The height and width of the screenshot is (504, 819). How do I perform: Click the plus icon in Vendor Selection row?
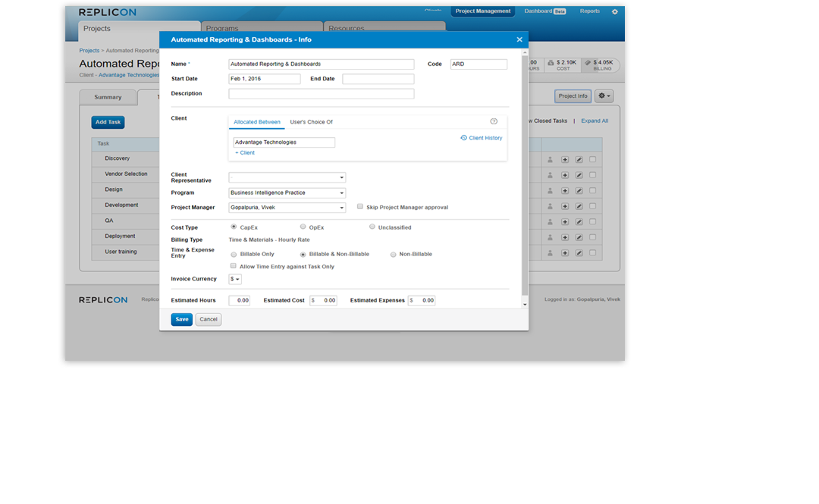(x=565, y=176)
